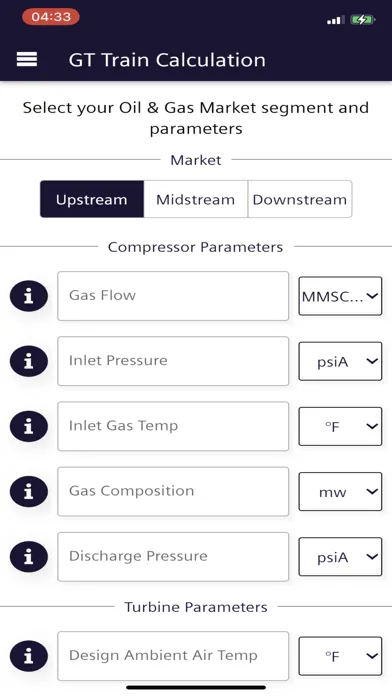392x696 pixels.
Task: Show info for Gas Composition
Action: point(29,492)
